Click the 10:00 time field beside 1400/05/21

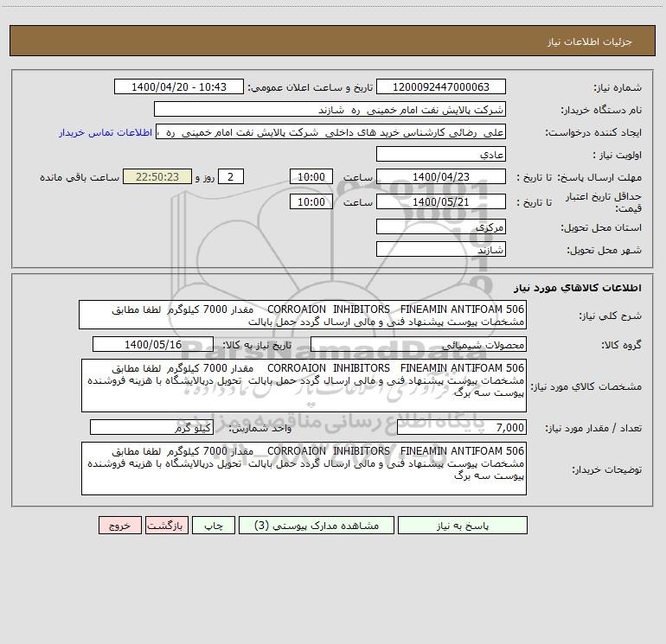[x=311, y=201]
